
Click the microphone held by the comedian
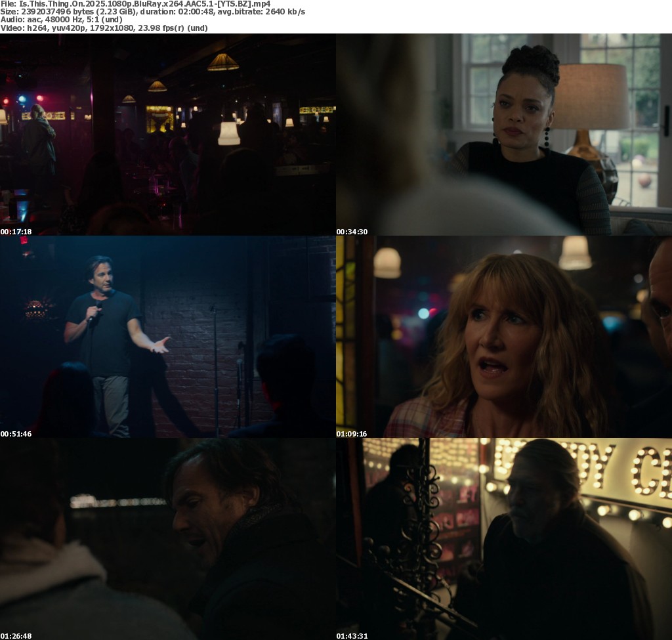pos(93,314)
